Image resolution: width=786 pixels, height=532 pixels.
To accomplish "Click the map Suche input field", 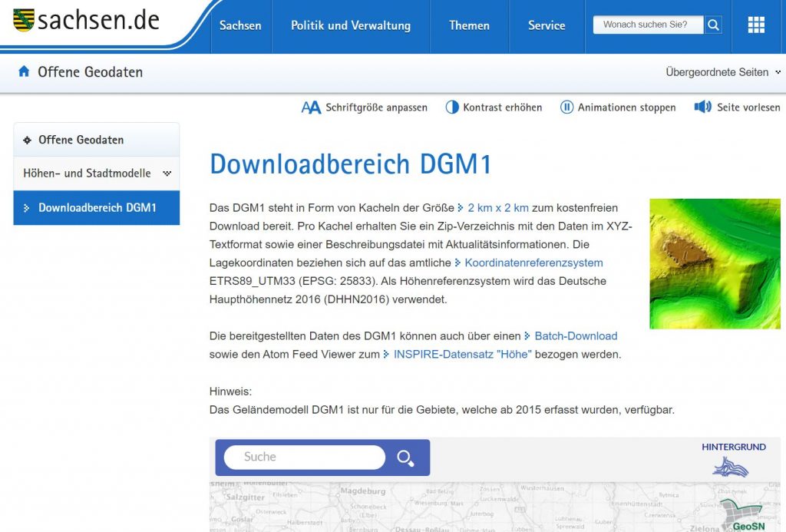I will tap(304, 458).
